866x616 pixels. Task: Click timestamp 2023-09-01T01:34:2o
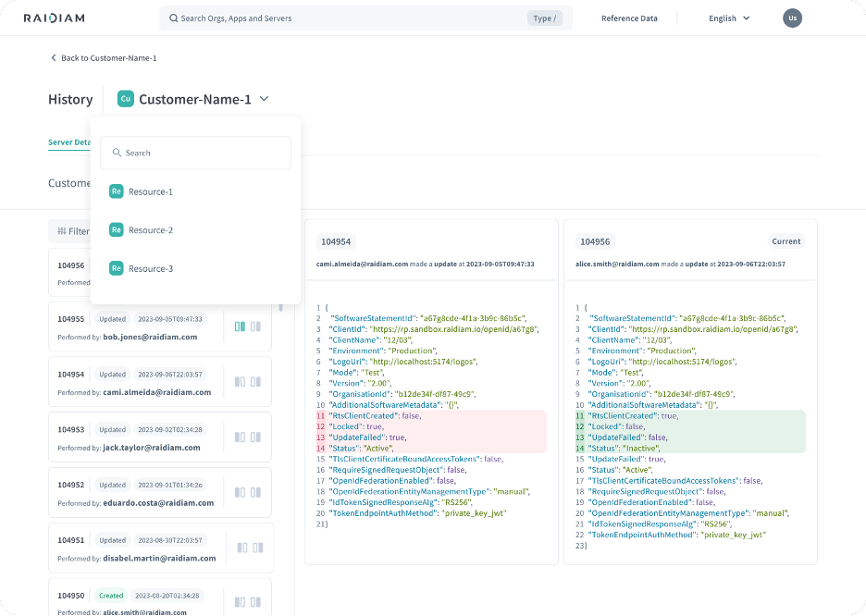tap(170, 485)
